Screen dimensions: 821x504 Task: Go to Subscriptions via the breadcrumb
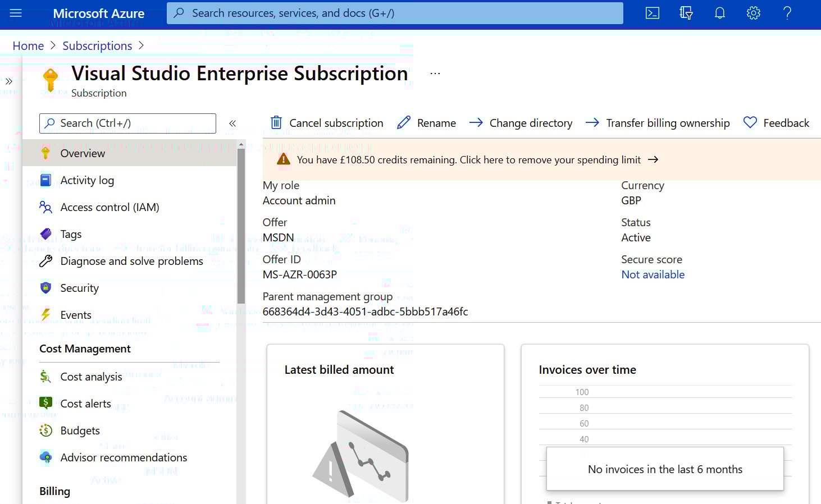(x=97, y=45)
